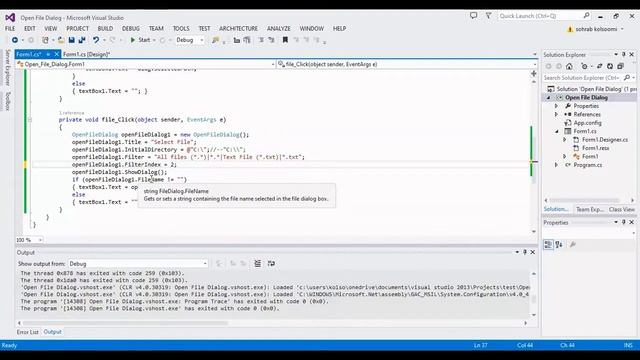The height and width of the screenshot is (360, 640).
Task: Comment out the selected lines icon
Action: (236, 40)
